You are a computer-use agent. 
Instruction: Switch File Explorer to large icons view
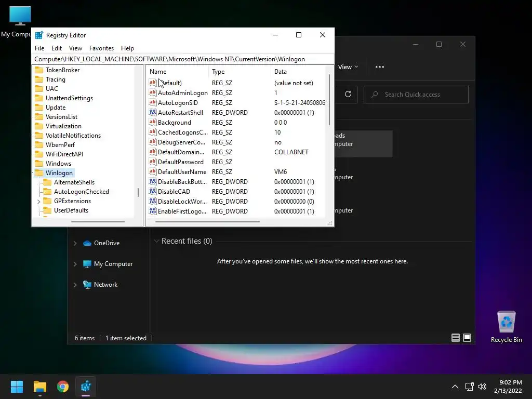467,338
